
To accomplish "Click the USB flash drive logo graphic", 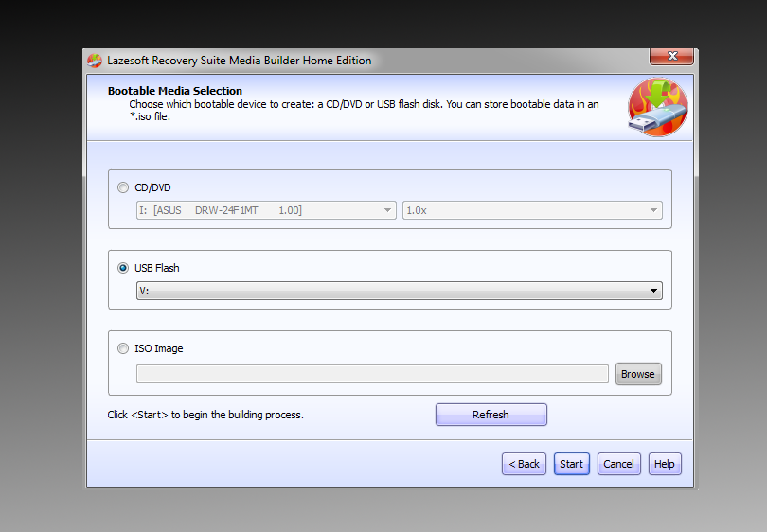I will tap(657, 107).
